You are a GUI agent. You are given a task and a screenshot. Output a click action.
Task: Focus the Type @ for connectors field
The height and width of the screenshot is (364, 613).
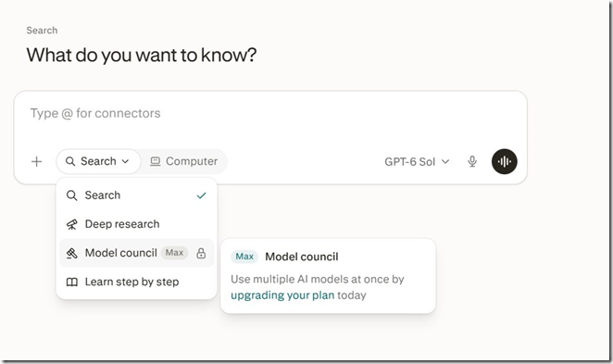pyautogui.click(x=270, y=113)
